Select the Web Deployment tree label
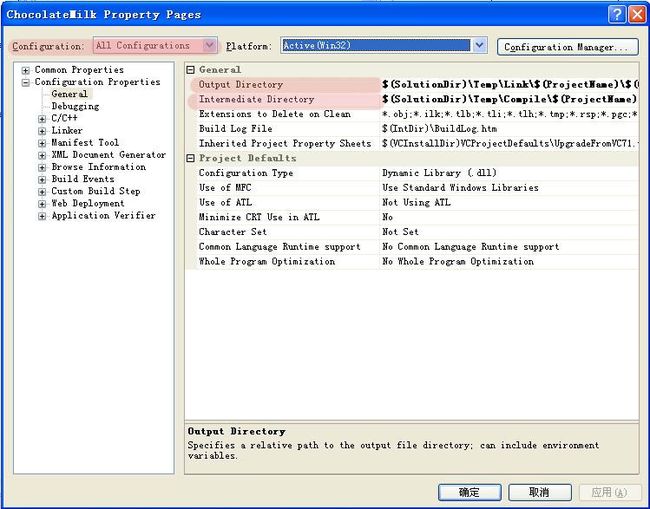This screenshot has height=509, width=650. click(87, 203)
